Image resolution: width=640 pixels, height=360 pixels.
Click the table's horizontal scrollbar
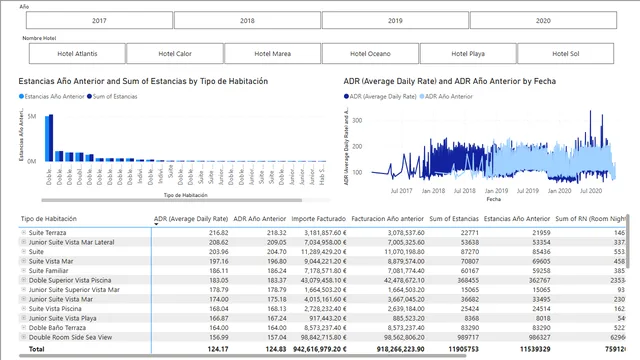coord(242,356)
